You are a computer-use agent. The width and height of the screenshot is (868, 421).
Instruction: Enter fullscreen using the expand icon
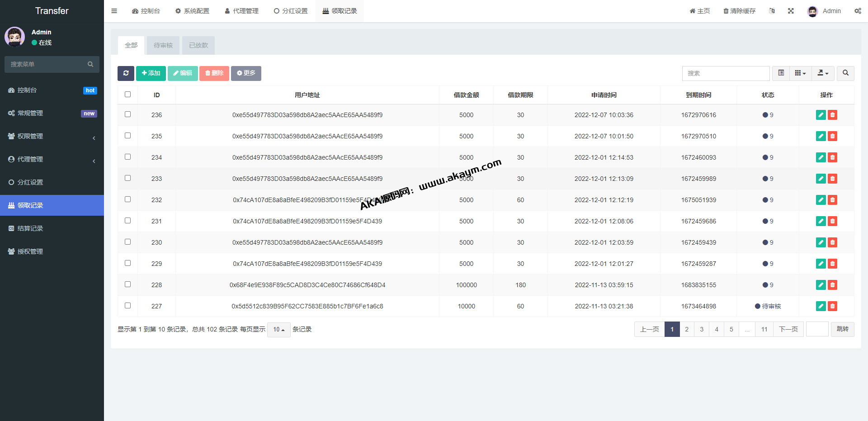(x=791, y=11)
